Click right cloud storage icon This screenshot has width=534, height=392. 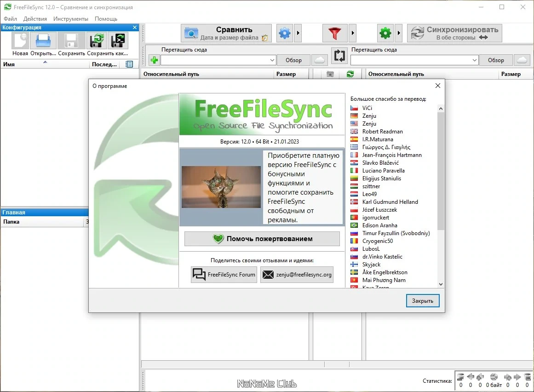click(522, 60)
